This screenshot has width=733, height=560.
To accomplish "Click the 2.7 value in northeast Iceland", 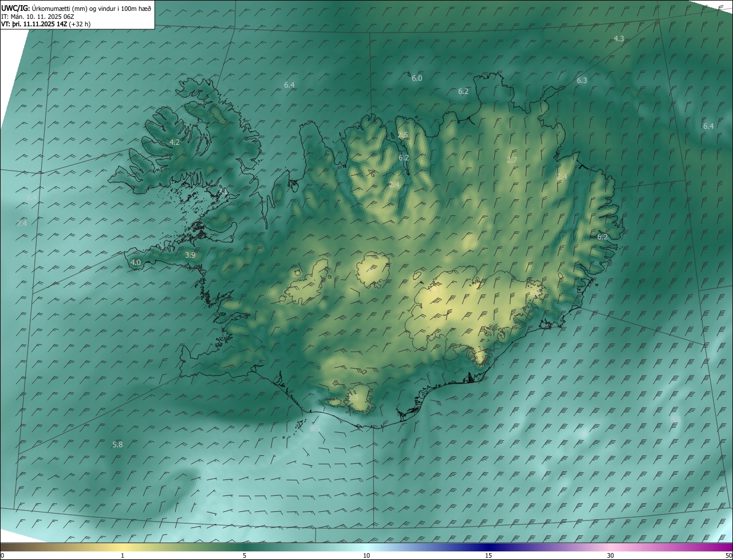I will point(512,160).
